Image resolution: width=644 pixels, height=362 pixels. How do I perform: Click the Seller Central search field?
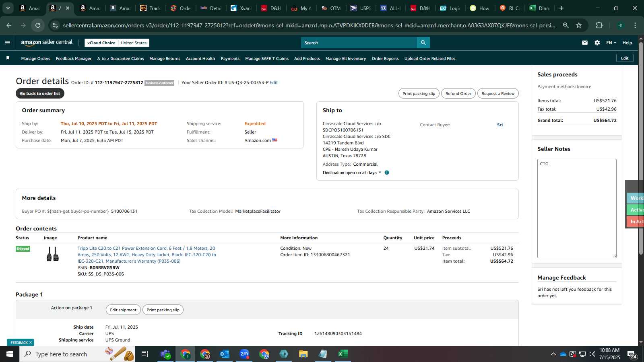[x=359, y=43]
